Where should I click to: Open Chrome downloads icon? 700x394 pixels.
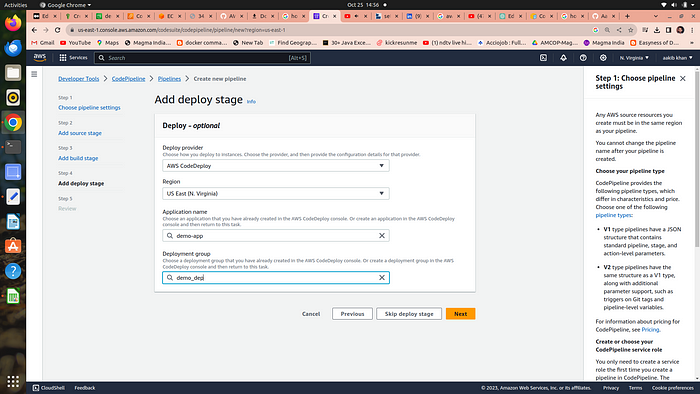657,30
